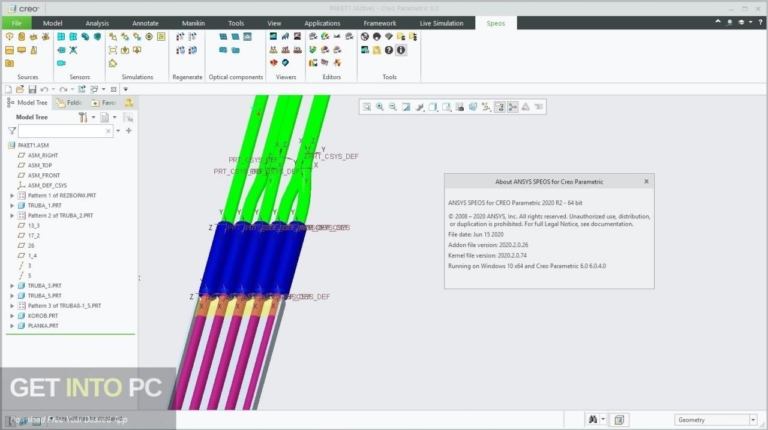Select ASM_RIGHT datum plane in tree

[x=43, y=155]
